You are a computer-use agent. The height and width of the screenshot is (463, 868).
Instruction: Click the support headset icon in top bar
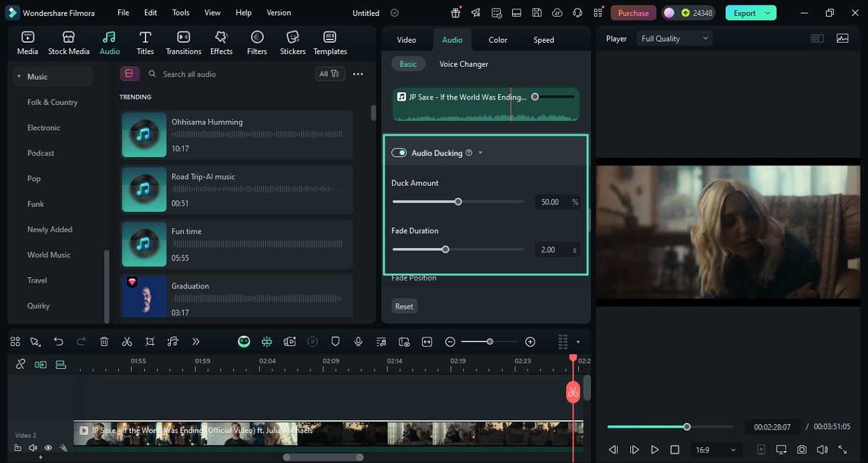(578, 13)
